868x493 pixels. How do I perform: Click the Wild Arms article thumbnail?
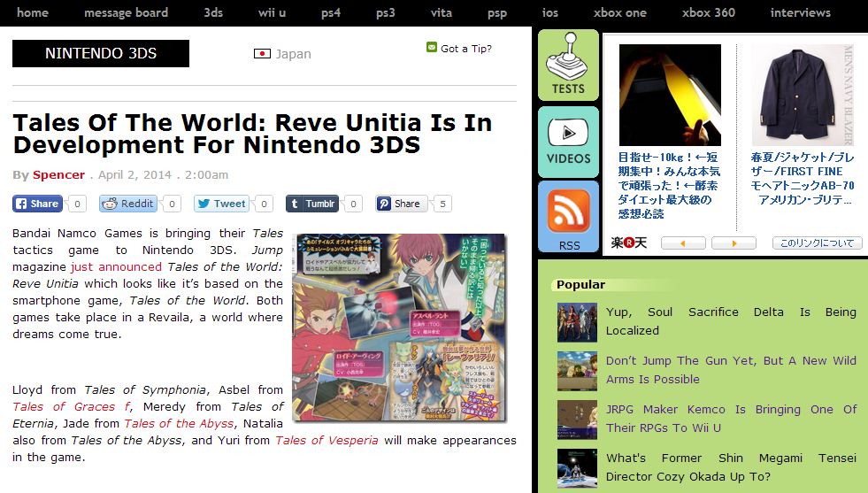coord(578,371)
